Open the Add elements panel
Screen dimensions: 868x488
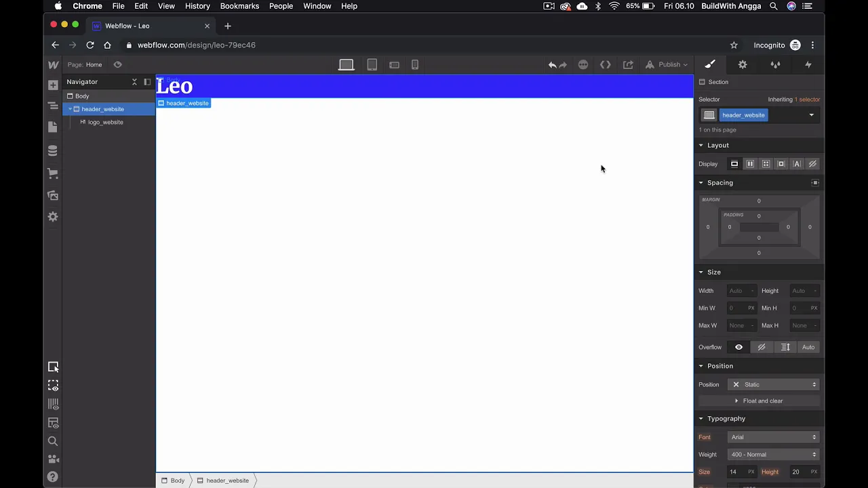coord(53,85)
